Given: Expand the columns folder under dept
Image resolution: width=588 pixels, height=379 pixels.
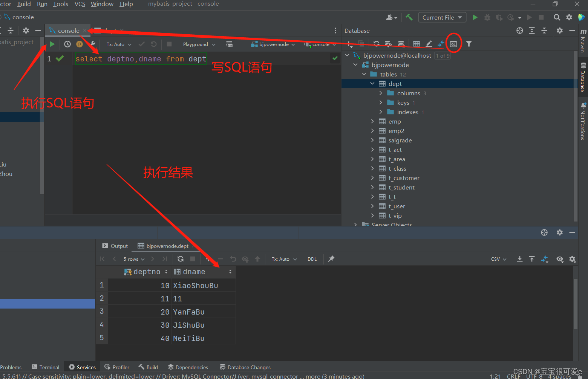Looking at the screenshot, I should (381, 93).
